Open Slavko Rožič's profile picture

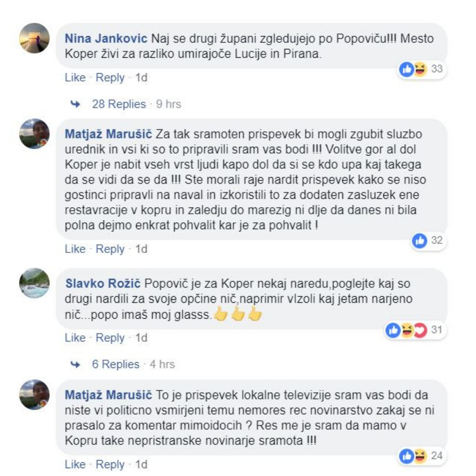[x=34, y=283]
